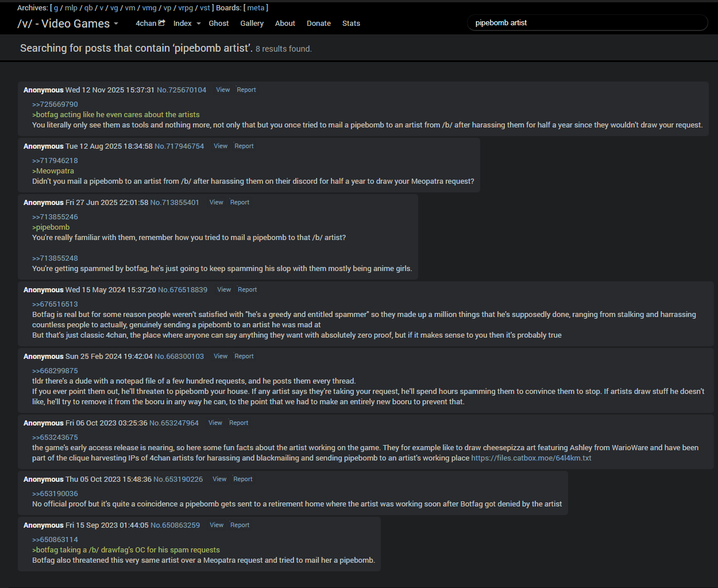Open post number No.653247964
Viewport: 718px width, 588px height.
coord(174,423)
